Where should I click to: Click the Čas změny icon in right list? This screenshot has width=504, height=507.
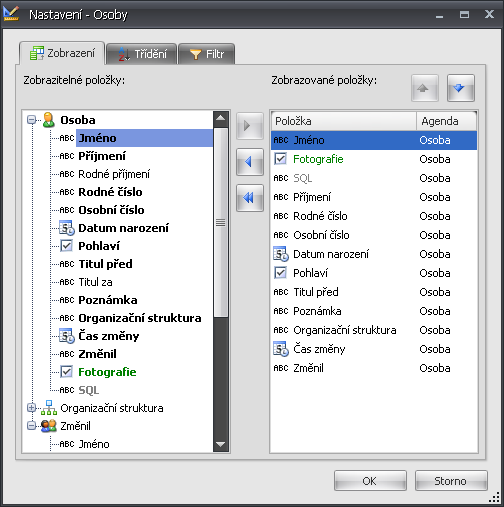pos(281,349)
